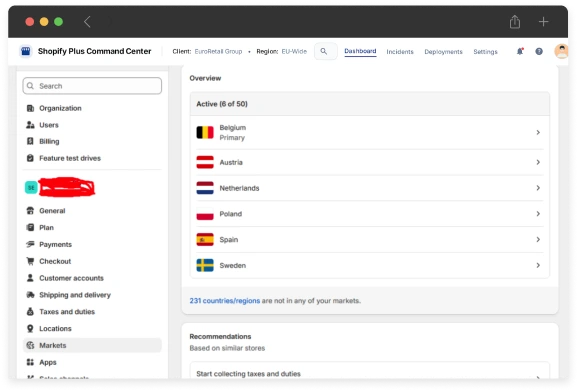The width and height of the screenshot is (579, 392).
Task: Click the Checkout sidebar label
Action: [x=55, y=261]
